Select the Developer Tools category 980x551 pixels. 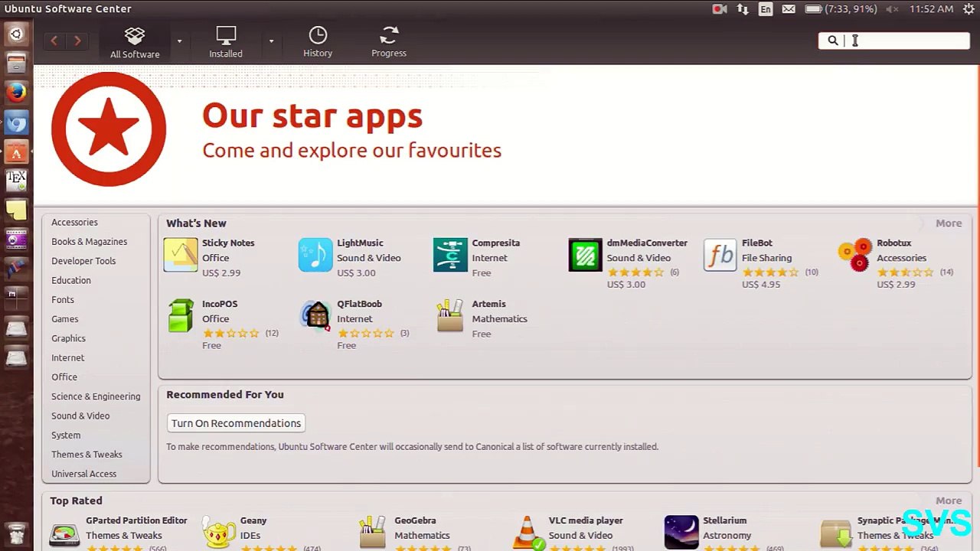(x=83, y=261)
